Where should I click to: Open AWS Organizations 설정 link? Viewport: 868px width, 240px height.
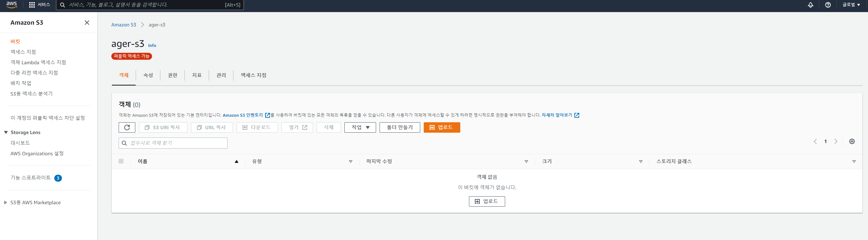(37, 154)
